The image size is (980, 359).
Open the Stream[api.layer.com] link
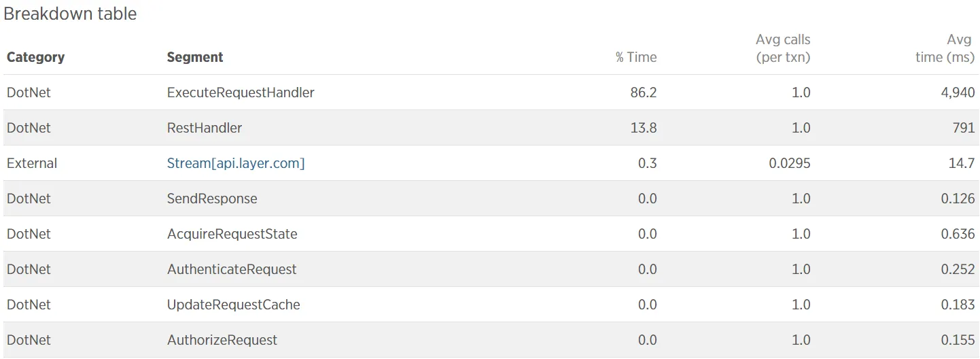tap(236, 163)
